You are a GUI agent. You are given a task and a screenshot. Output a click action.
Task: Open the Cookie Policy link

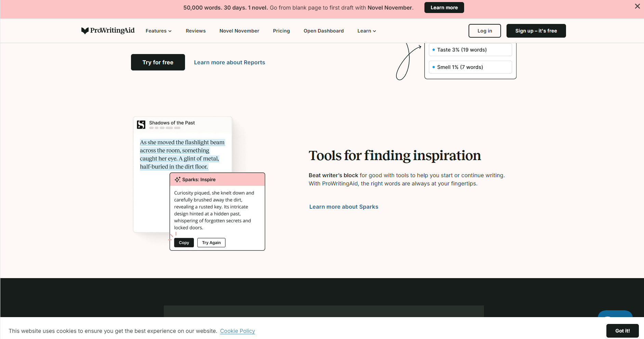point(237,331)
